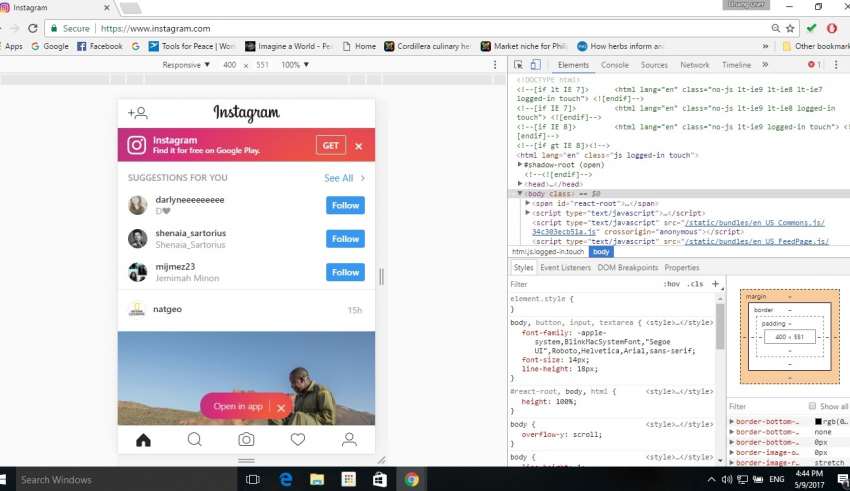850x491 pixels.
Task: Show more DevTools tabs
Action: 765,64
